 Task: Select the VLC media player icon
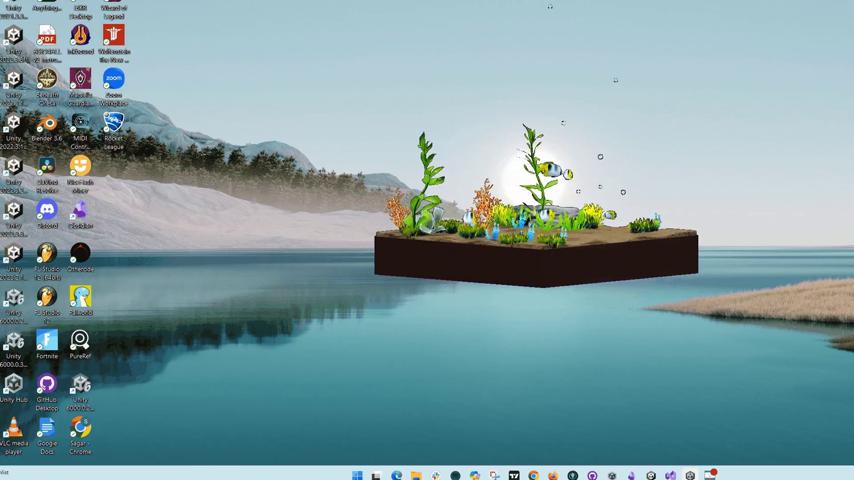pos(13,428)
